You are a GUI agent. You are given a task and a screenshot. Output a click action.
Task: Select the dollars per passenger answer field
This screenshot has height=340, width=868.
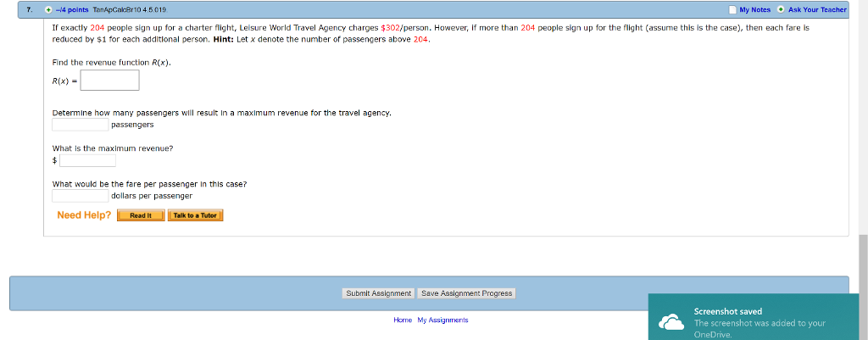pos(81,196)
